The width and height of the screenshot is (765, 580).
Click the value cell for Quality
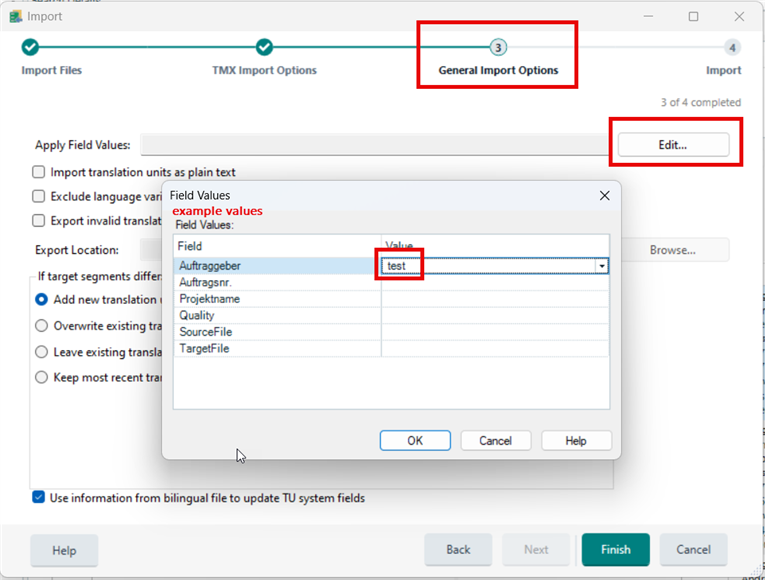point(495,316)
